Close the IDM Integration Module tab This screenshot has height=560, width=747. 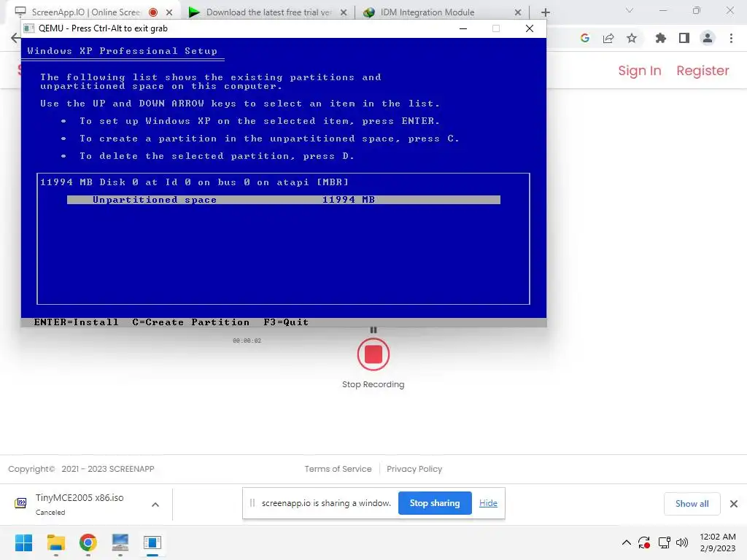[x=518, y=12]
